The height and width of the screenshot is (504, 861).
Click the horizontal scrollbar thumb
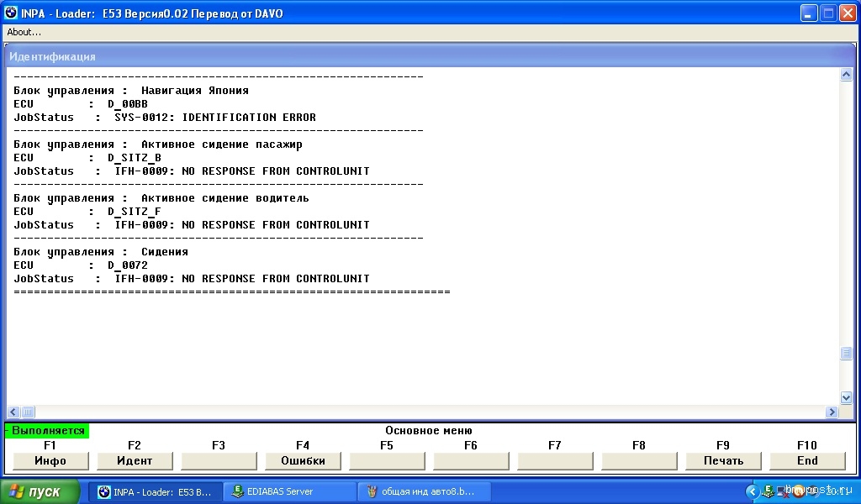pos(28,412)
